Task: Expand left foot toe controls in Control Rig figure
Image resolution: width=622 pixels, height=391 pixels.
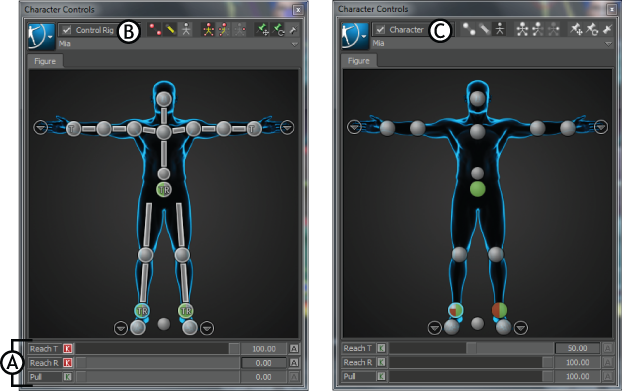Action: (207, 328)
